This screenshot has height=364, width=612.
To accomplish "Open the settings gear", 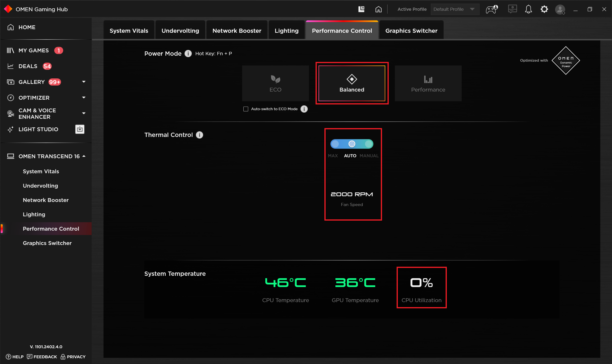I will [544, 9].
